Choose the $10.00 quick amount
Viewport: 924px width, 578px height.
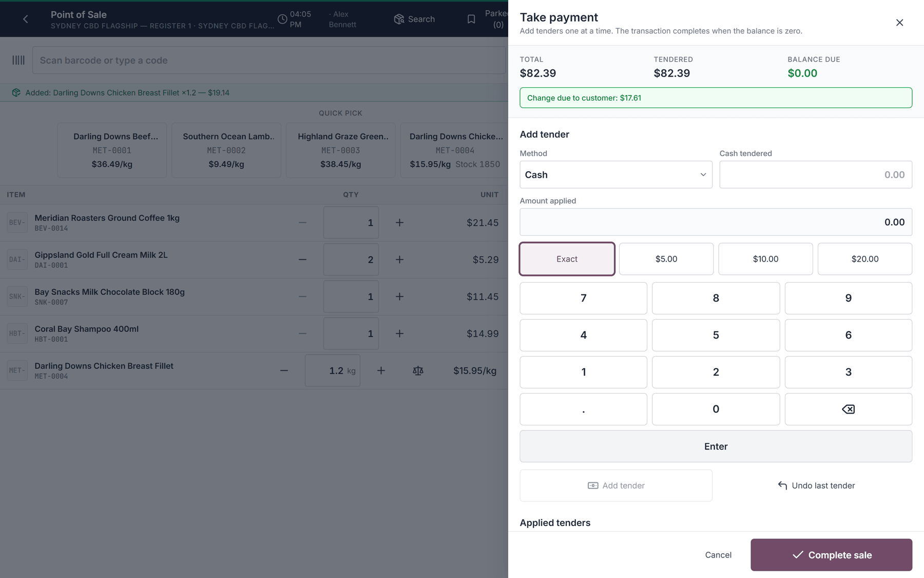click(x=765, y=259)
